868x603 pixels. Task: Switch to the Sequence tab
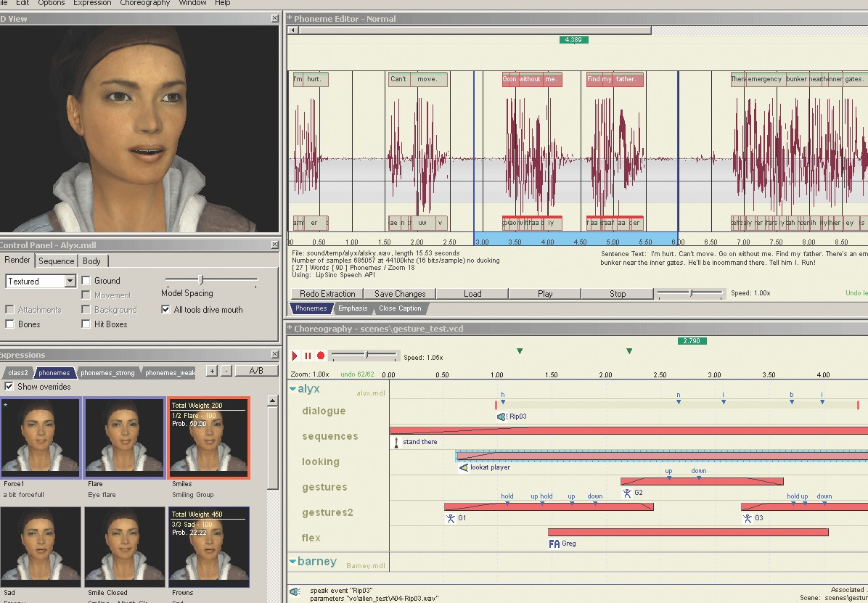coord(56,261)
